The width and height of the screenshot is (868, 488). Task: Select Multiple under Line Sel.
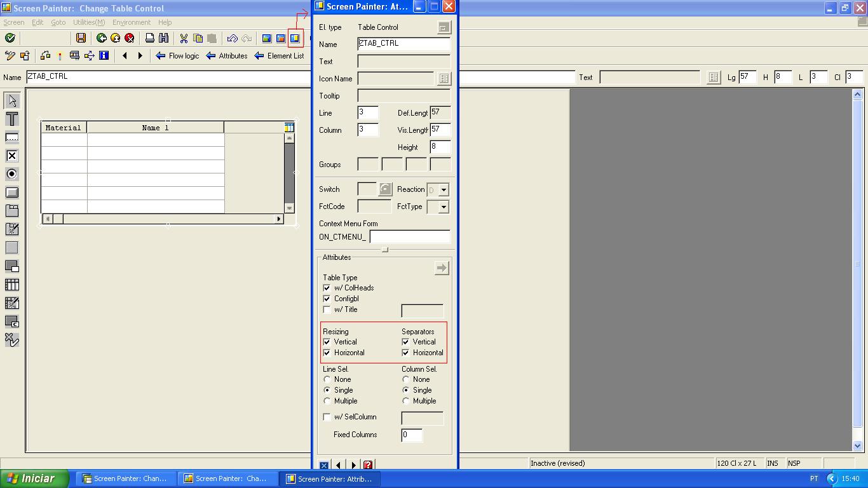327,401
